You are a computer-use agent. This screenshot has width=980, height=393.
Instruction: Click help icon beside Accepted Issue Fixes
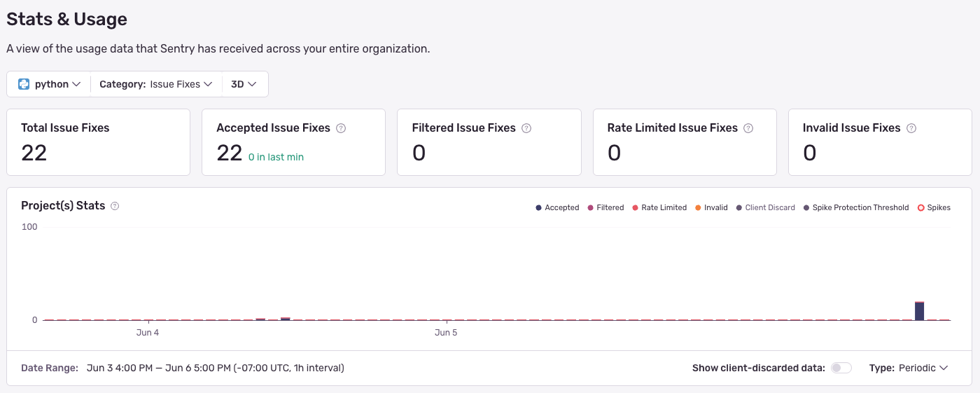(341, 128)
